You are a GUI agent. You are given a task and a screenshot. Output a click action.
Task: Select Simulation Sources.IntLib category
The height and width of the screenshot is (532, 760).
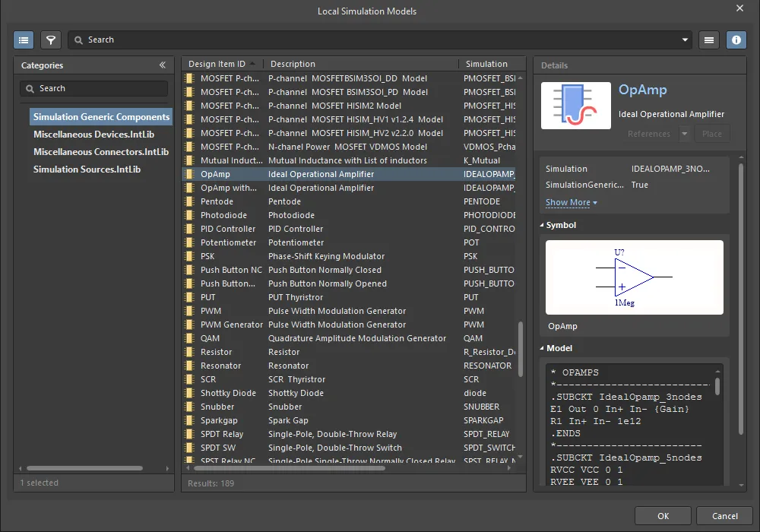[x=87, y=169]
